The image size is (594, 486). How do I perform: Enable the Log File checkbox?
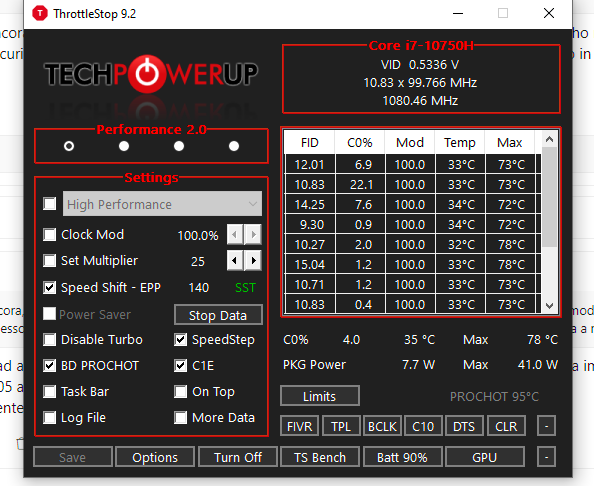pos(50,417)
